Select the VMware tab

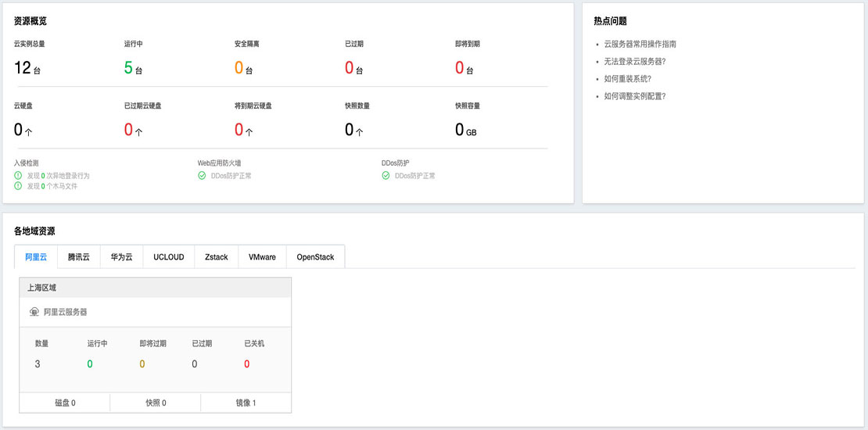point(262,257)
